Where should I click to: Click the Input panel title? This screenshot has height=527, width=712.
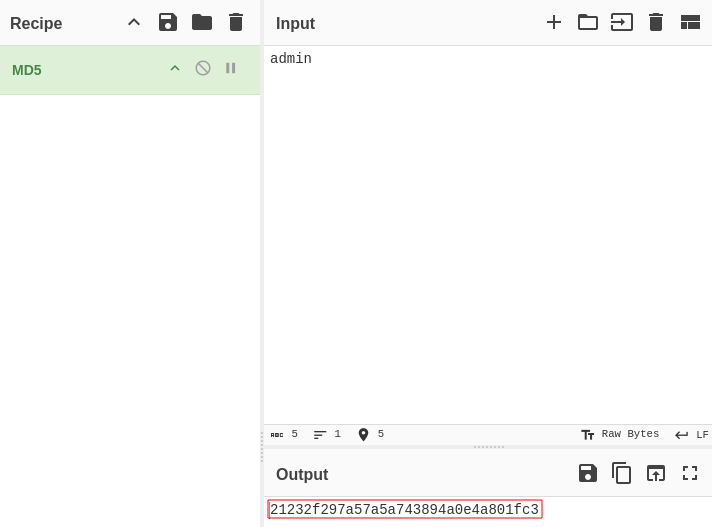(x=295, y=23)
